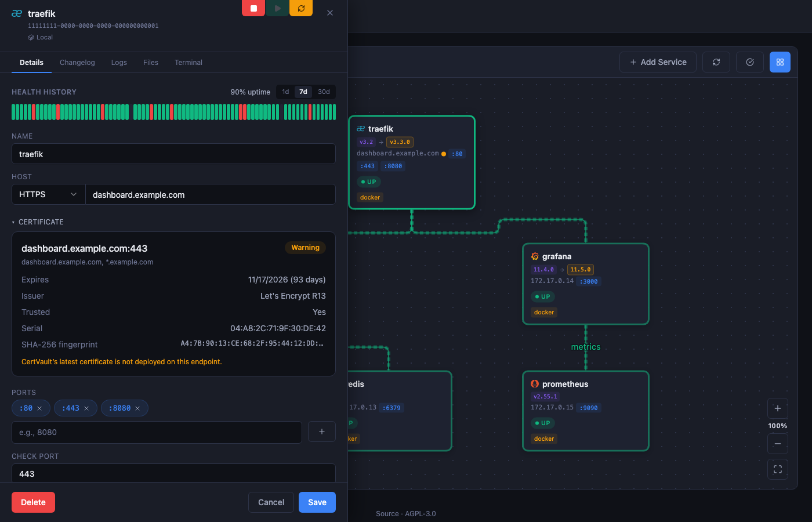Screen dimensions: 812x522
Task: Save the service changes
Action: (317, 502)
